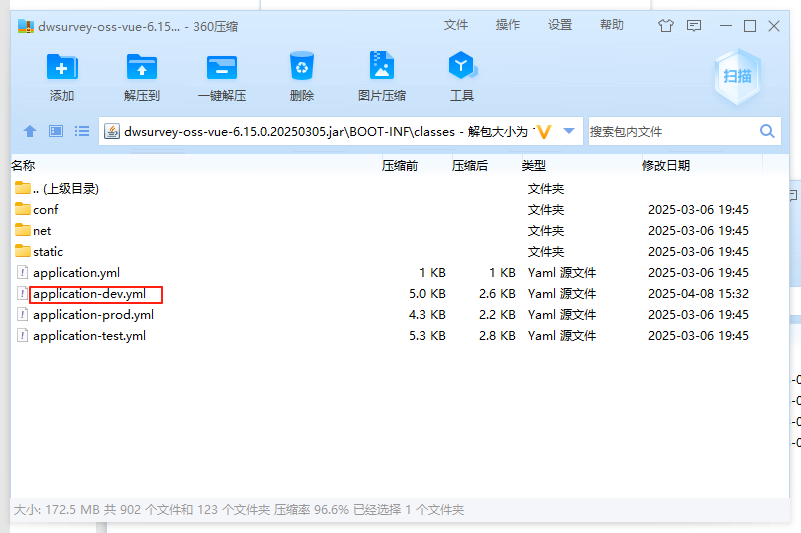
Task: Sort files by 修改日期 column header
Action: click(665, 166)
